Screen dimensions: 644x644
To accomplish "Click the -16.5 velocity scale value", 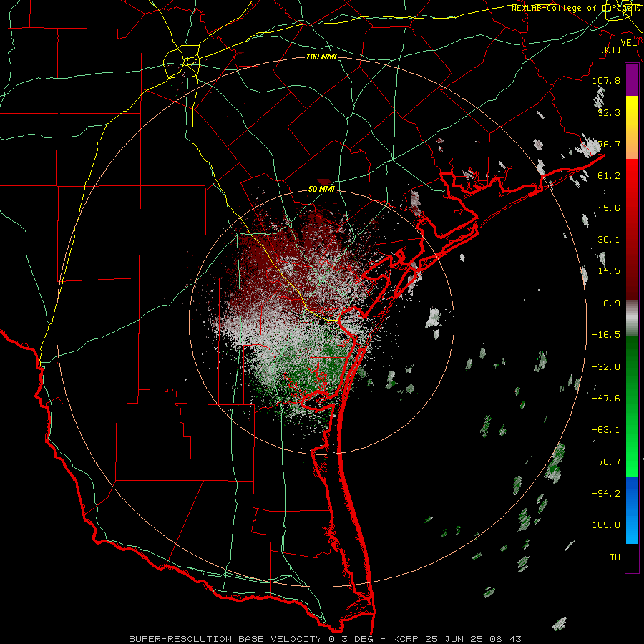I will pos(606,335).
